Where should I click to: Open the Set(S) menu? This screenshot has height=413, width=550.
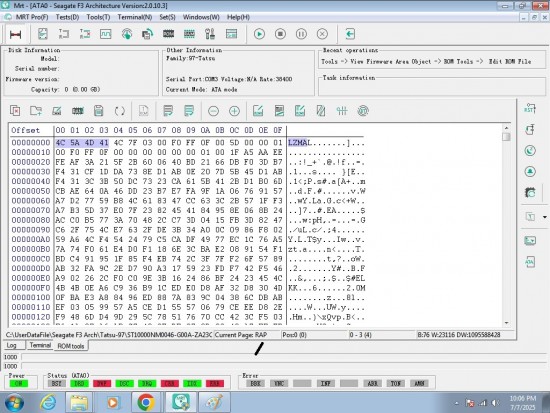(x=167, y=17)
